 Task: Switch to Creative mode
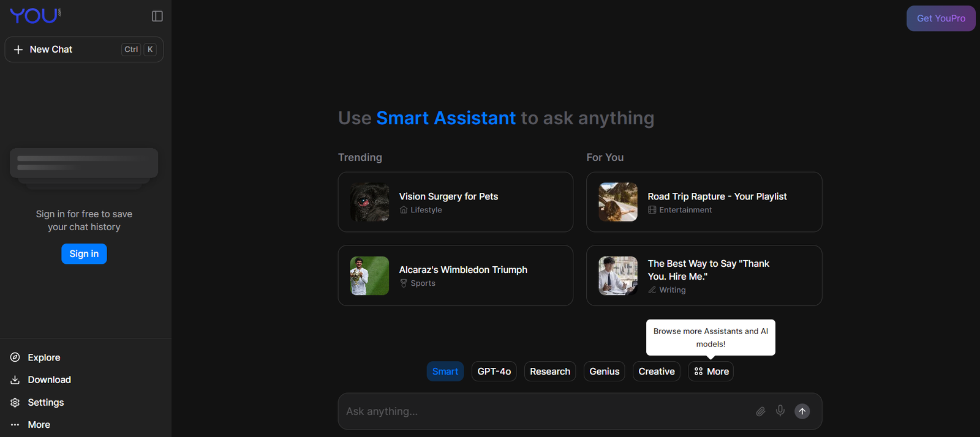coord(656,372)
